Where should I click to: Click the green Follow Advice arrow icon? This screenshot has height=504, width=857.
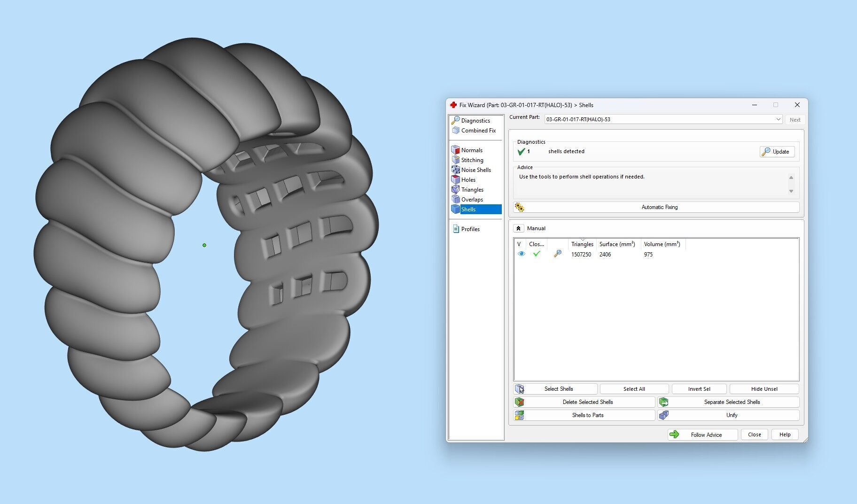(x=674, y=434)
